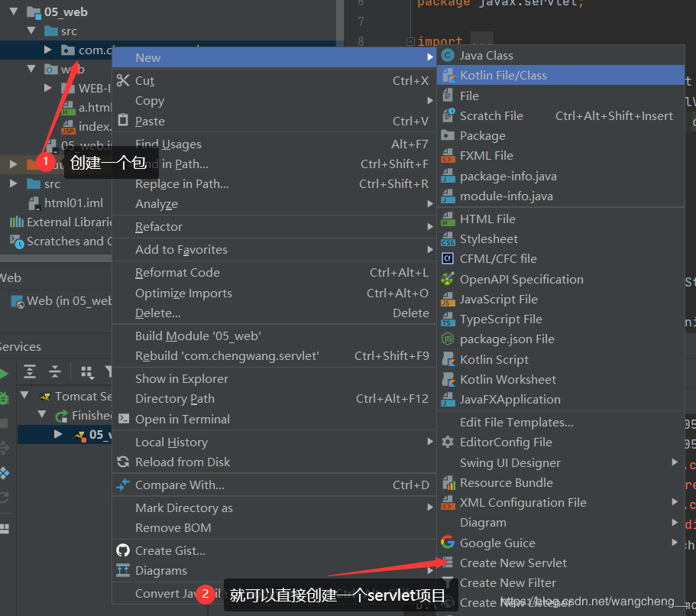Screen dimensions: 696x616
Task: Select Diagram submenu entry
Action: click(x=561, y=522)
